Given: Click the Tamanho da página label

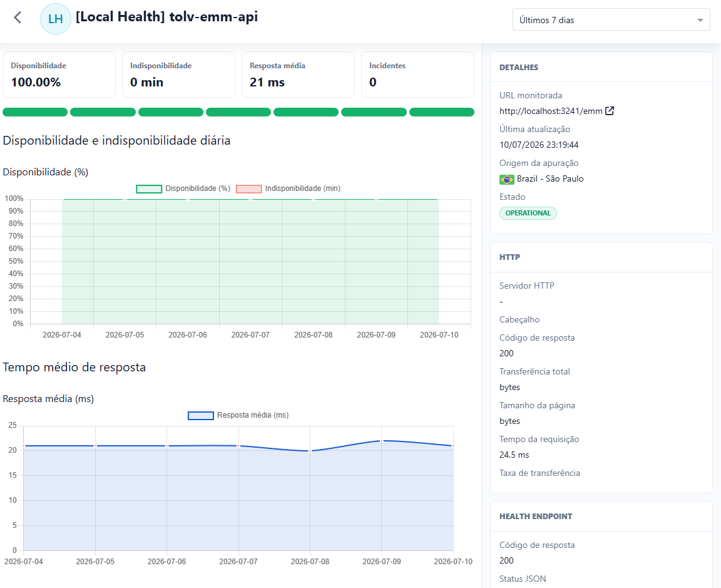Looking at the screenshot, I should (537, 405).
